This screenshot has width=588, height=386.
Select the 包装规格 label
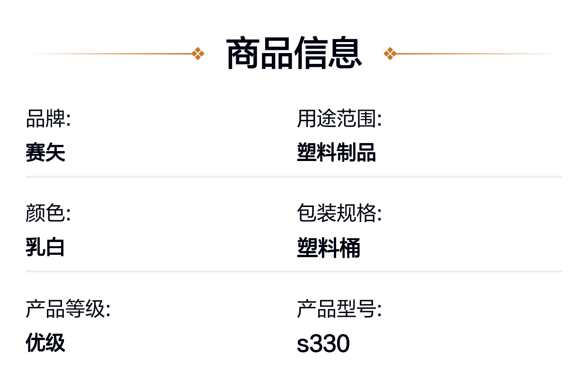click(339, 213)
